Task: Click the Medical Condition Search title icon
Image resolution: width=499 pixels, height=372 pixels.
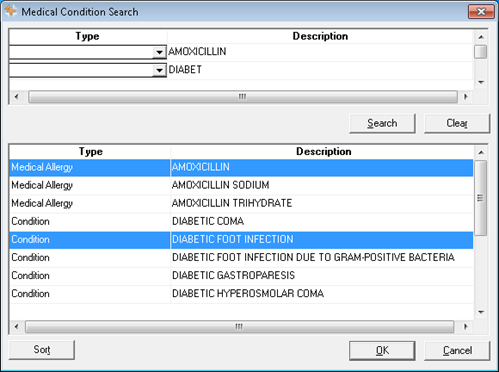Action: click(x=10, y=11)
